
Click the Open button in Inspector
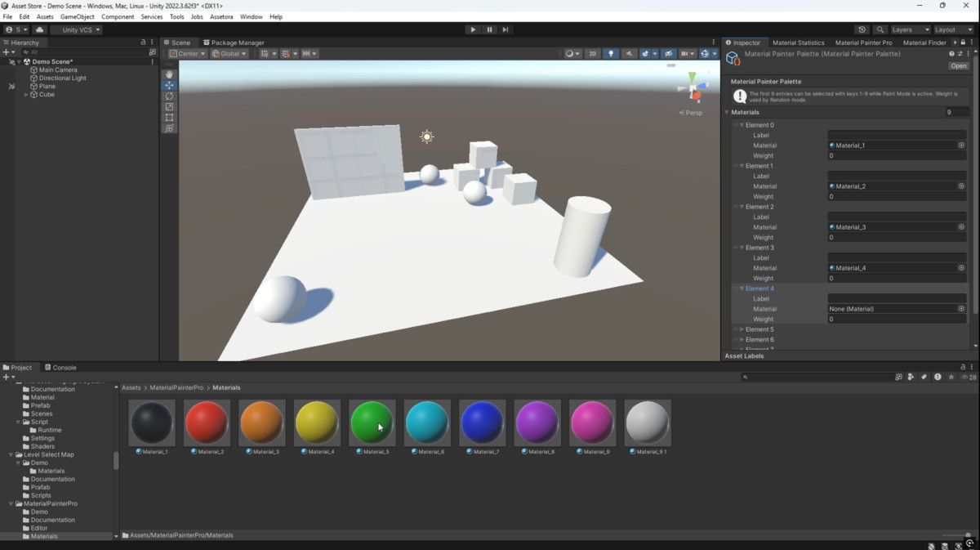(958, 66)
